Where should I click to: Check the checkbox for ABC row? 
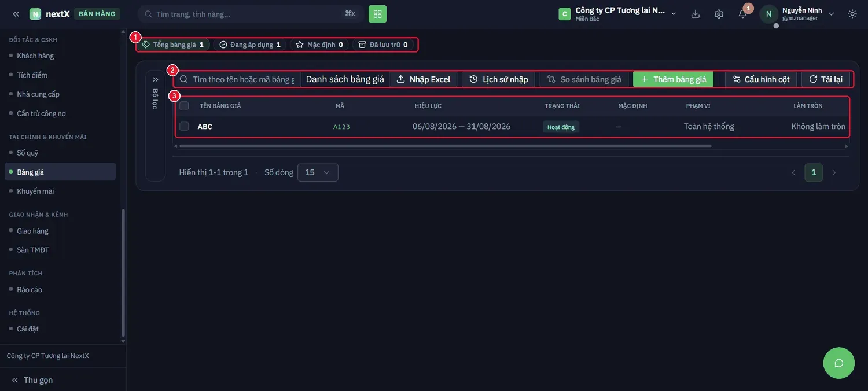pos(184,126)
